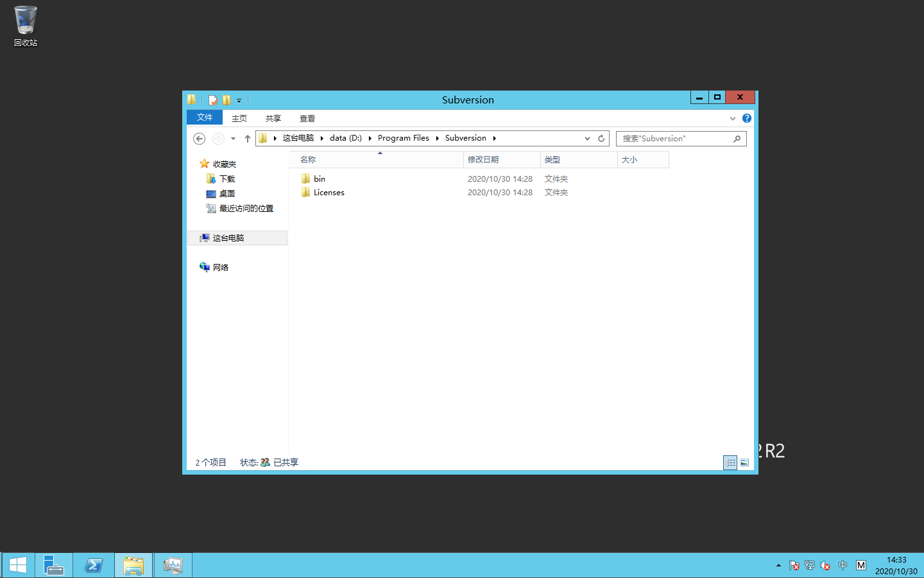
Task: Open the Licenses folder
Action: 328,192
